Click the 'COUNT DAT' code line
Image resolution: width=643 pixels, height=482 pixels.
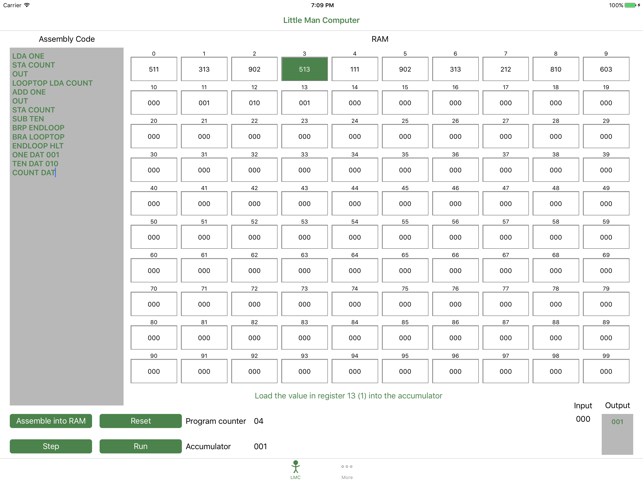(34, 173)
